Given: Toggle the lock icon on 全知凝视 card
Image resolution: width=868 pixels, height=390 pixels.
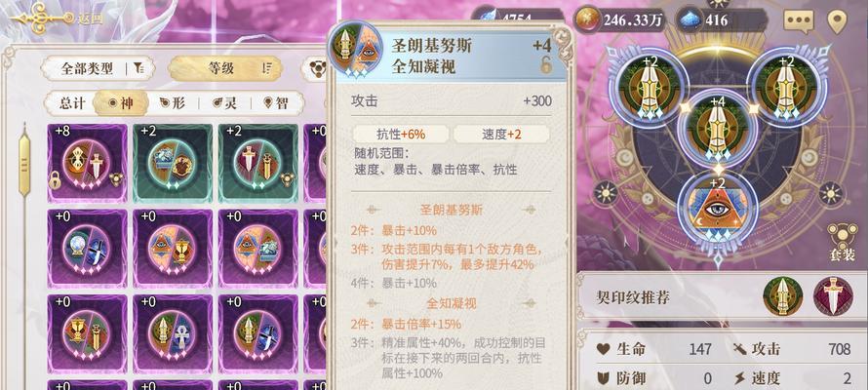Looking at the screenshot, I should point(546,66).
